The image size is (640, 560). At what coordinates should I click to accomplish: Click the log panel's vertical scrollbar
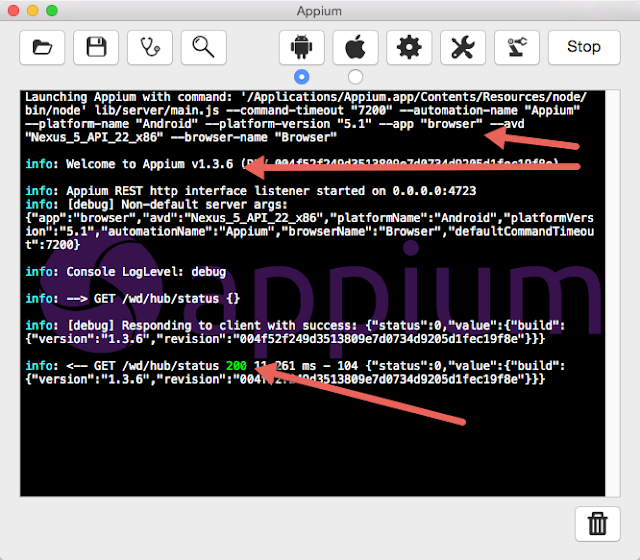[x=613, y=293]
